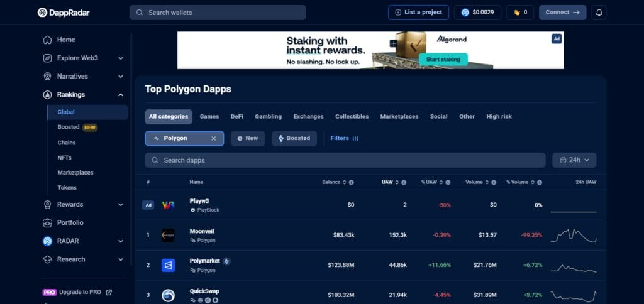Click the Polymarket boosted lightning badge
The image size is (644, 304).
(226, 261)
